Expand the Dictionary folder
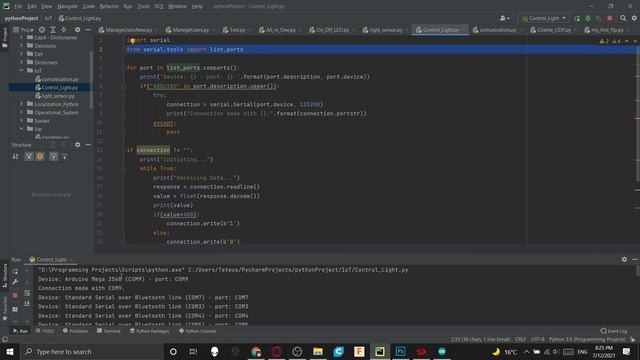Viewport: 640px width, 360px height. (x=22, y=62)
